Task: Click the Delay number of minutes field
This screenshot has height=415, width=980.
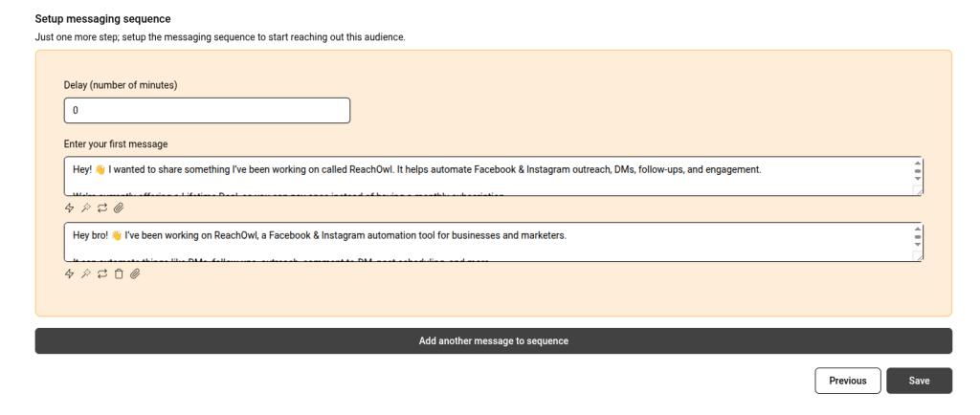Action: click(x=207, y=111)
